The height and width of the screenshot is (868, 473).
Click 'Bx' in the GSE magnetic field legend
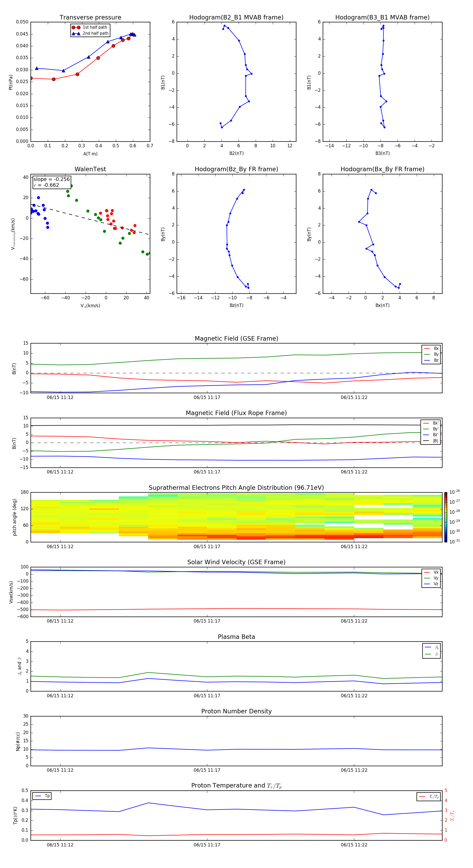(x=436, y=349)
